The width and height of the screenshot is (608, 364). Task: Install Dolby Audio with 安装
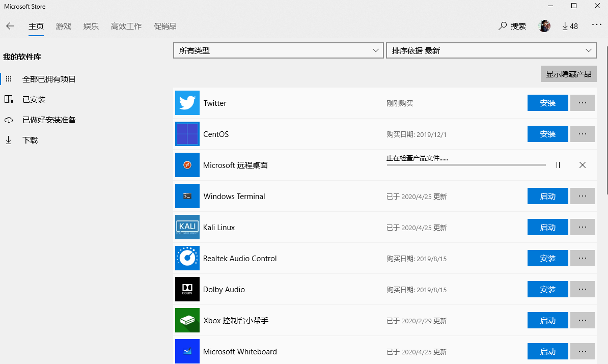pyautogui.click(x=547, y=289)
